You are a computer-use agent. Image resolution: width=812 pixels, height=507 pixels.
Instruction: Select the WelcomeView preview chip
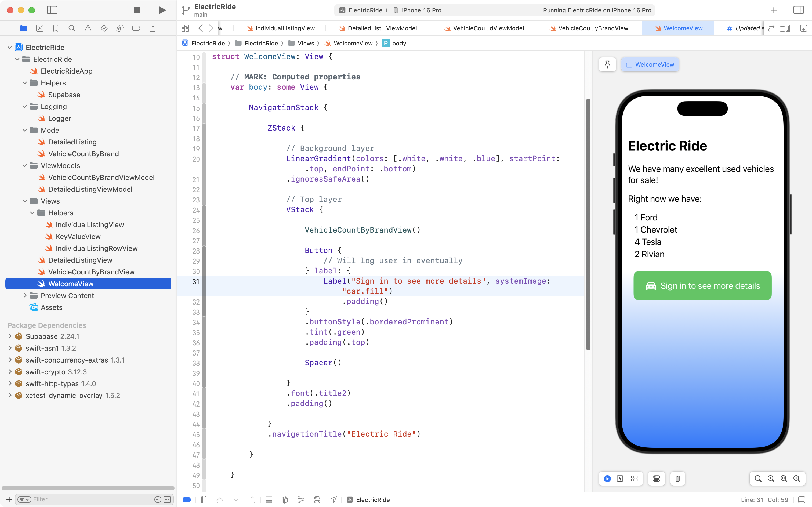pyautogui.click(x=650, y=64)
